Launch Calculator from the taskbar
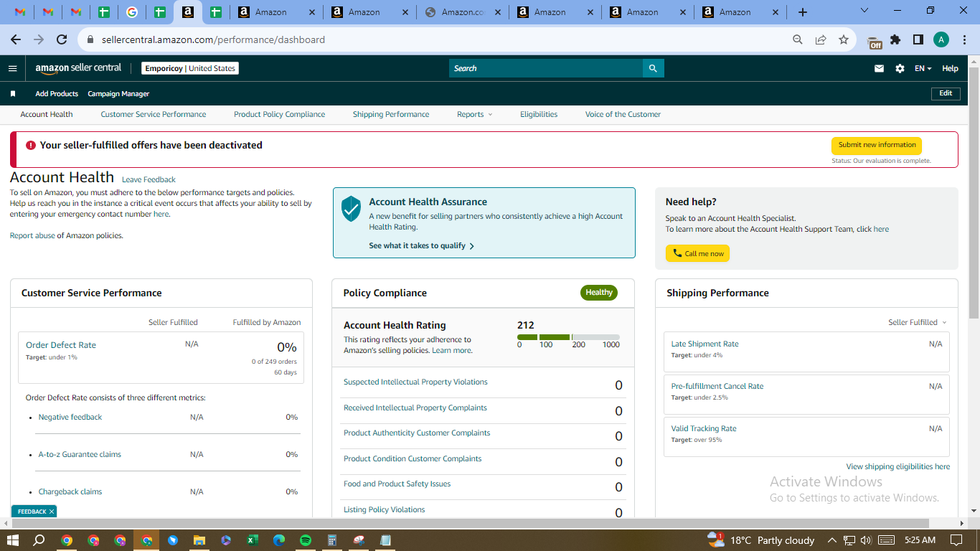This screenshot has width=980, height=551. [x=331, y=540]
